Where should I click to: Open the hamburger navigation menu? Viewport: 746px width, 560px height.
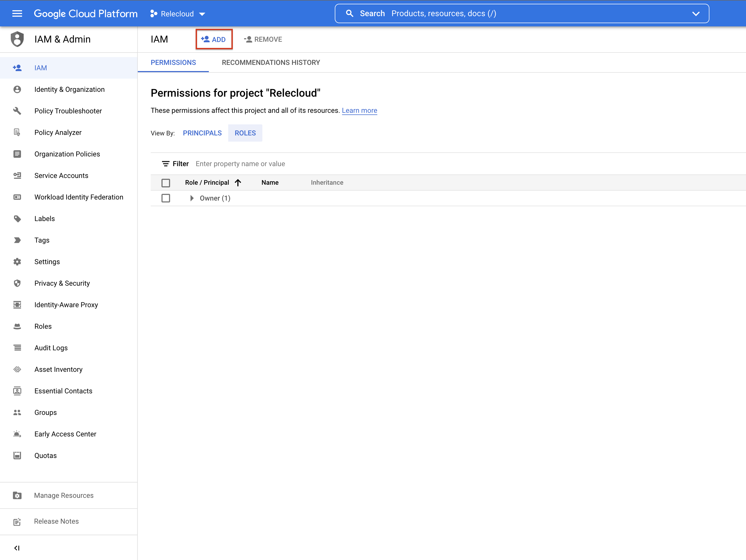17,13
